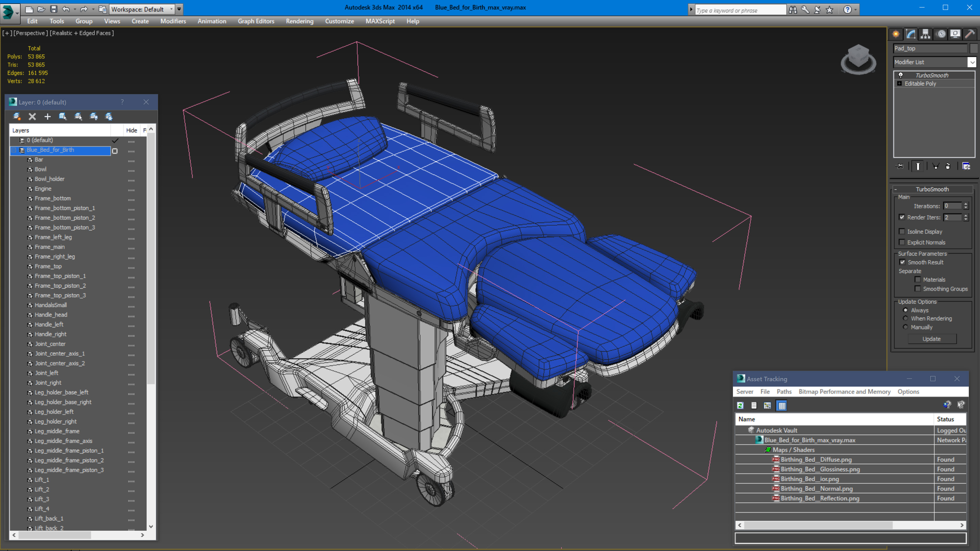980x551 pixels.
Task: Open the Modifiers menu
Action: (173, 21)
